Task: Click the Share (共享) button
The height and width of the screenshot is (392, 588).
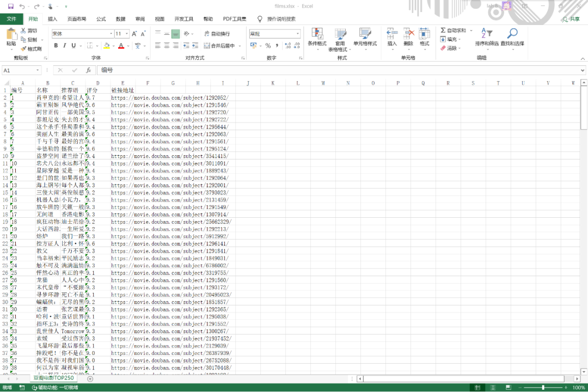Action: [572, 19]
